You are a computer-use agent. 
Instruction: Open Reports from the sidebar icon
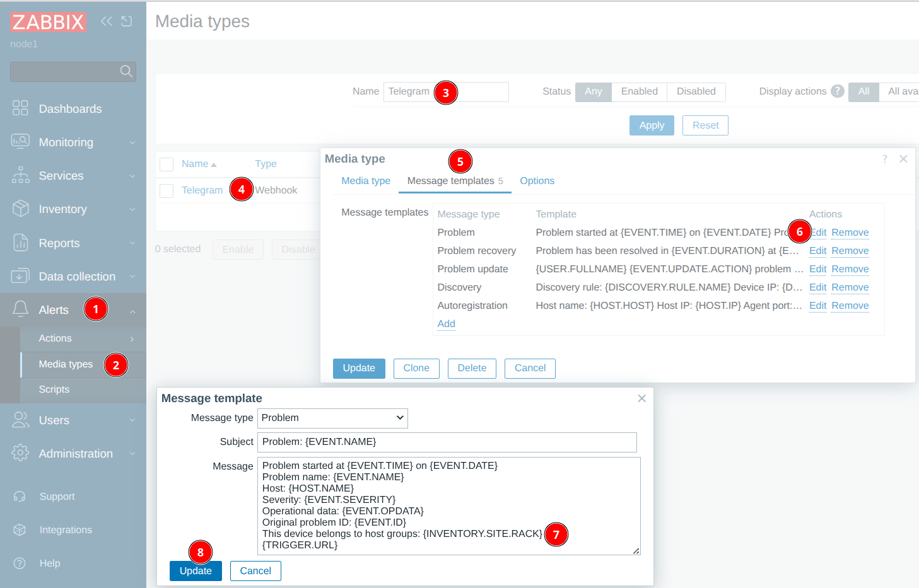pos(20,243)
